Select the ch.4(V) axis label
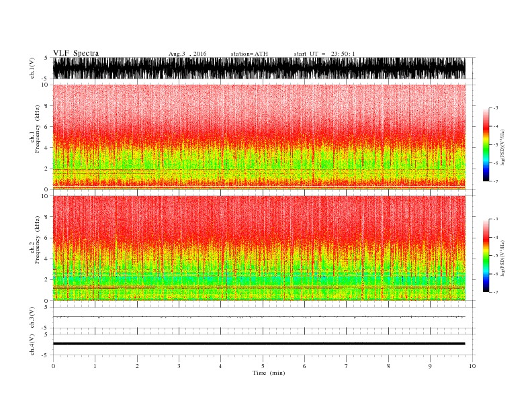532x411 pixels. tap(32, 345)
